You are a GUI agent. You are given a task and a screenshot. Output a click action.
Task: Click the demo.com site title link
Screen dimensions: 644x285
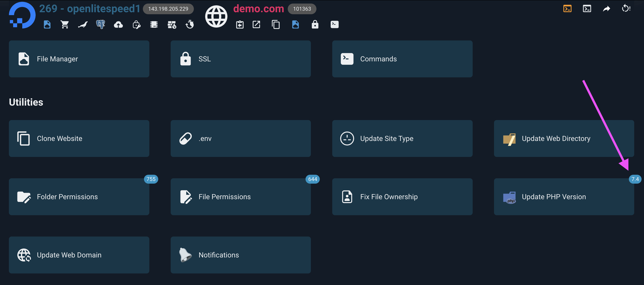tap(259, 9)
